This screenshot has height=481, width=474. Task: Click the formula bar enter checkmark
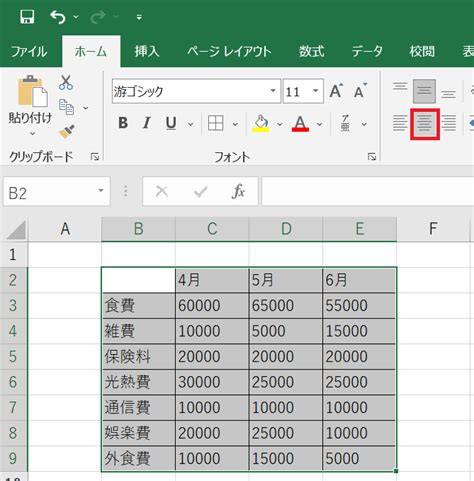point(200,191)
